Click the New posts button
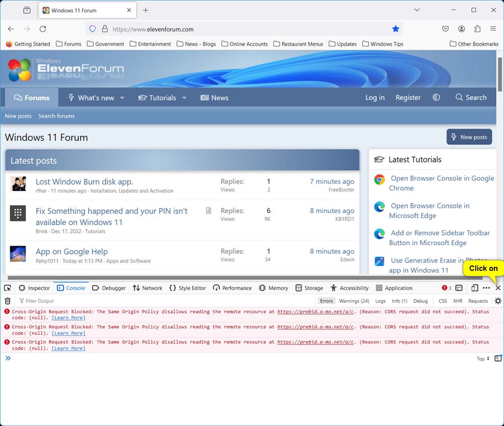The image size is (504, 426). click(469, 137)
